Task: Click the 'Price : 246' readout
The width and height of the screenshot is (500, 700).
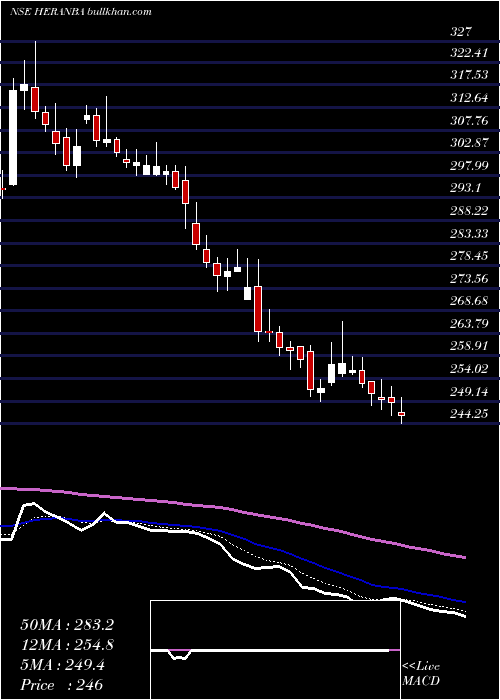Action: click(x=62, y=685)
